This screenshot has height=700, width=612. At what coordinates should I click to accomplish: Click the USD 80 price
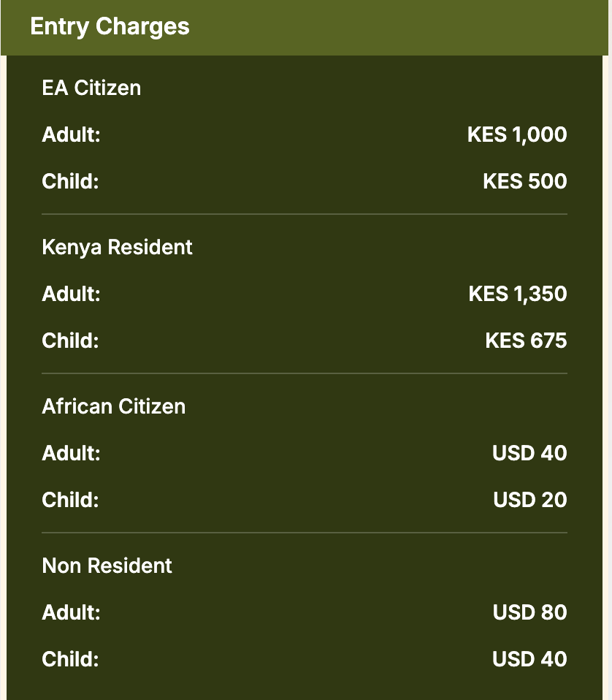coord(529,613)
